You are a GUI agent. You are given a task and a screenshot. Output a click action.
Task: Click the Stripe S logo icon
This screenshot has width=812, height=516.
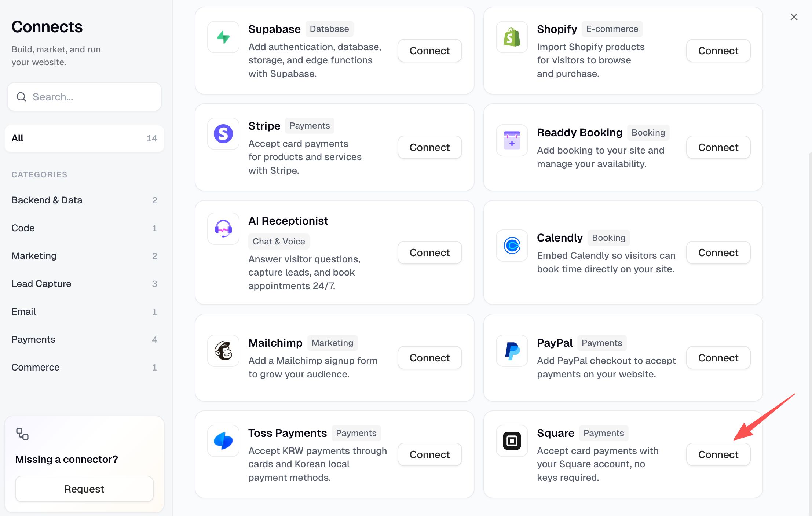(223, 134)
